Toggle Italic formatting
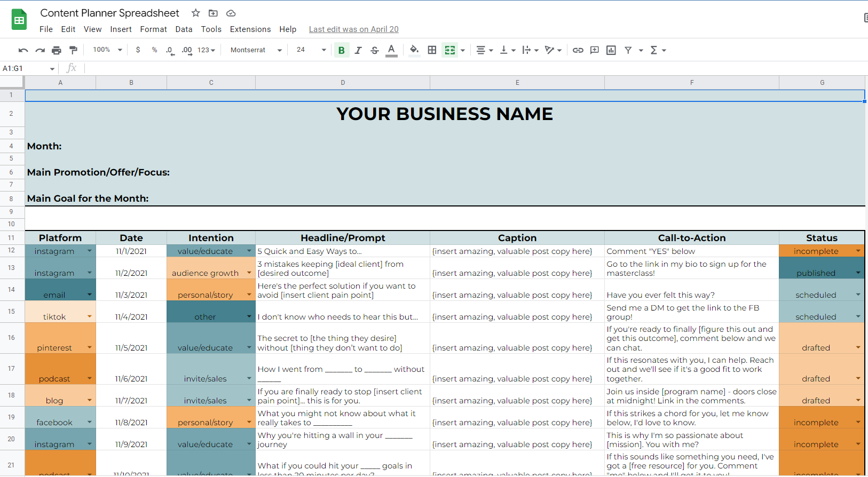Screen dimensions: 868x477 pyautogui.click(x=358, y=50)
